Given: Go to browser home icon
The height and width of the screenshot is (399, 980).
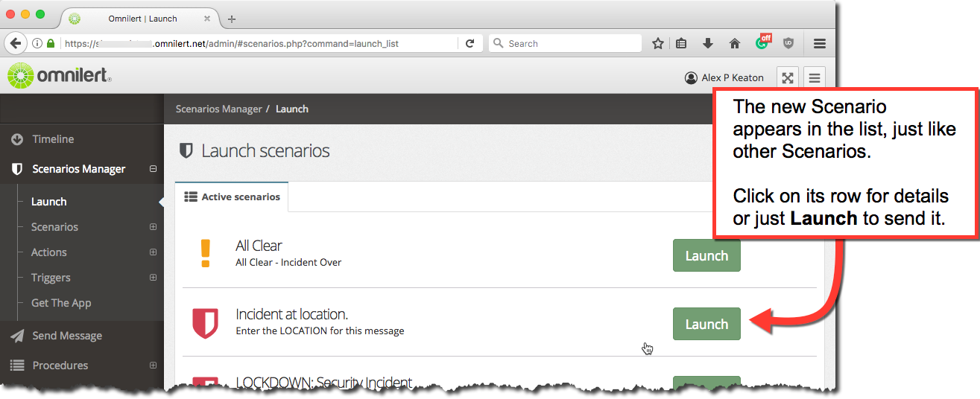Looking at the screenshot, I should 735,43.
